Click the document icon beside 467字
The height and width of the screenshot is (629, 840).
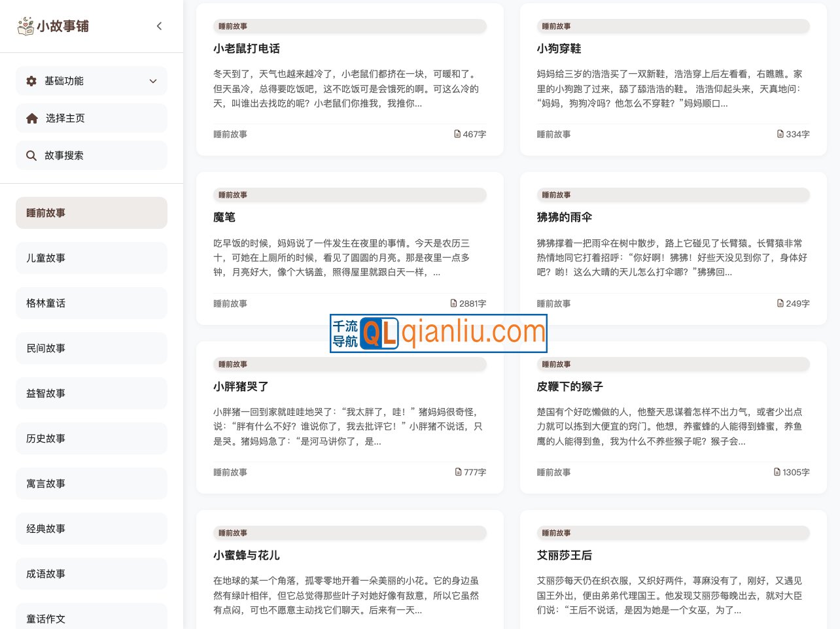457,133
